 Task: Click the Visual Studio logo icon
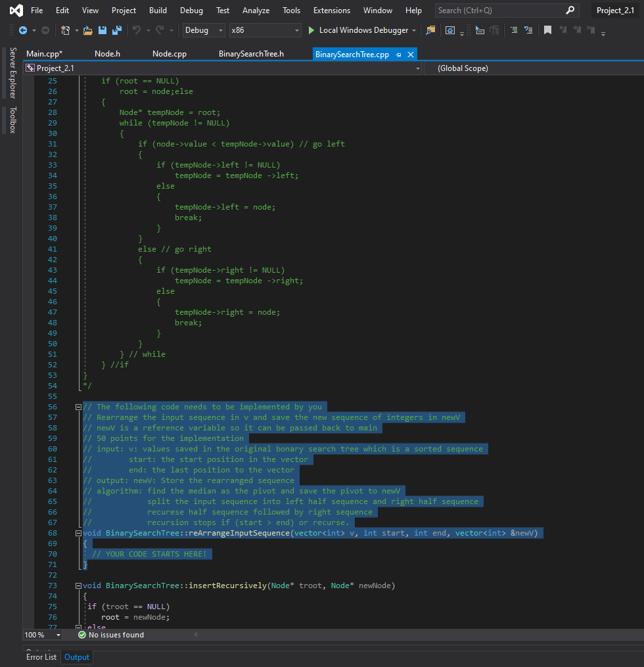16,11
